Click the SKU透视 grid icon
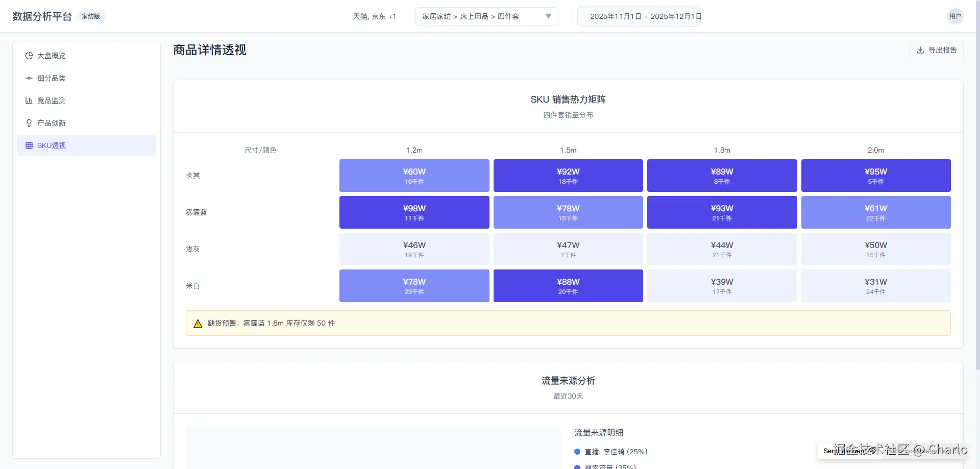Image resolution: width=980 pixels, height=469 pixels. click(x=29, y=145)
